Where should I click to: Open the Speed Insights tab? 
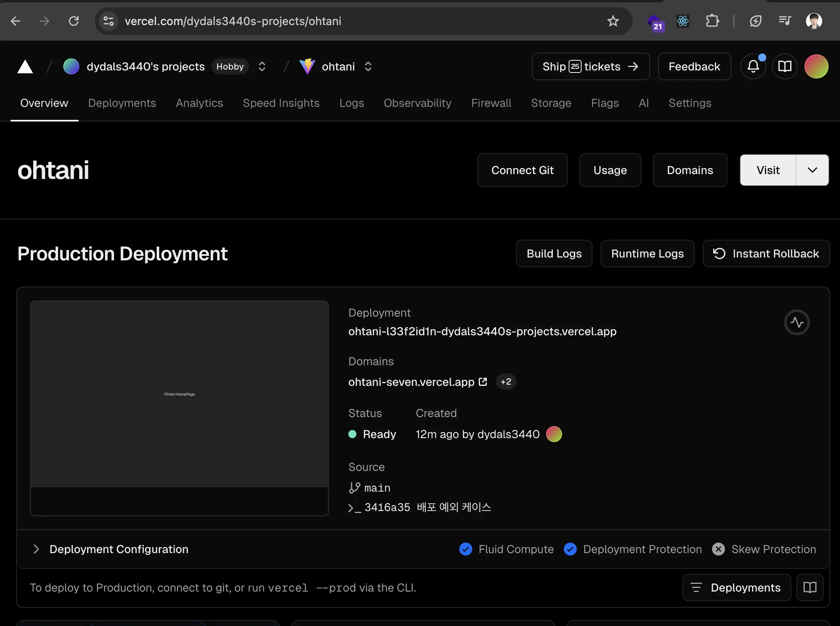click(281, 103)
